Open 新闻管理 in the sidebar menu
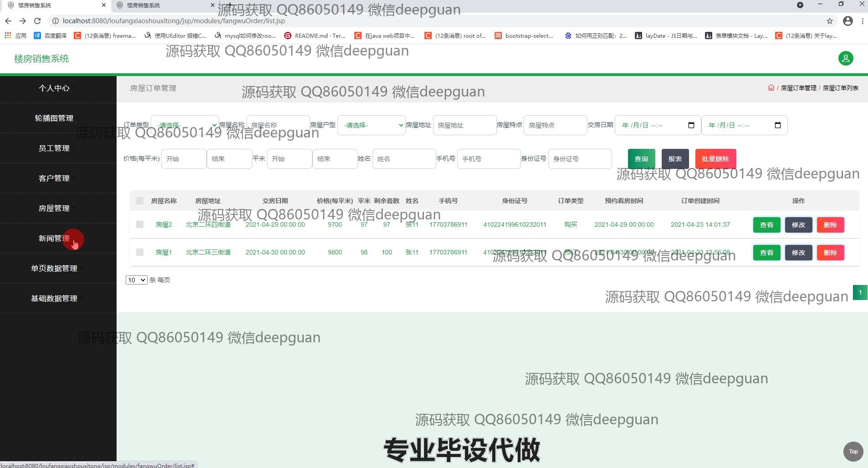This screenshot has height=468, width=868. 54,238
